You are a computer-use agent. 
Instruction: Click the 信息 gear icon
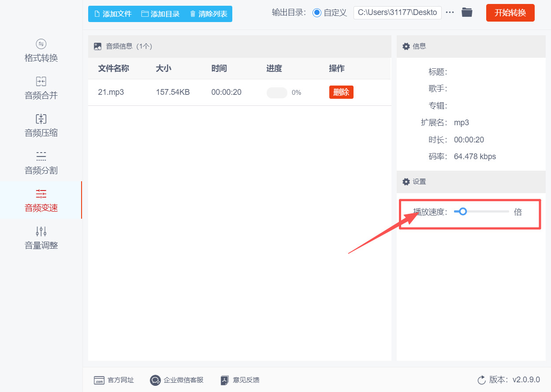click(x=406, y=46)
